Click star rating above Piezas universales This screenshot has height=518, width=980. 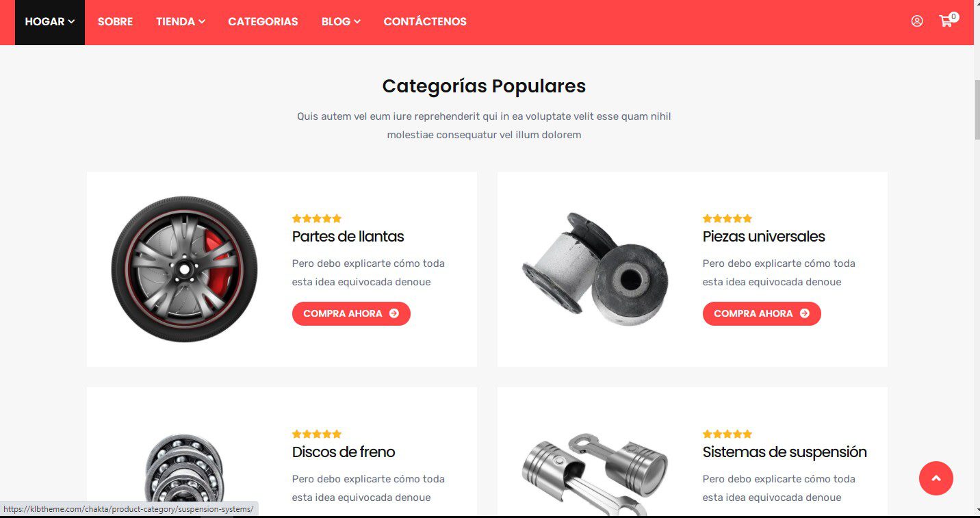727,218
